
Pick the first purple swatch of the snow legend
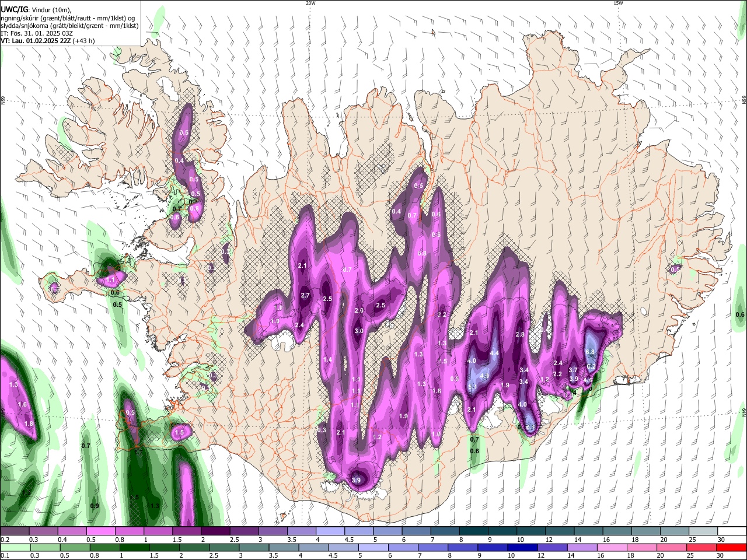pyautogui.click(x=15, y=531)
